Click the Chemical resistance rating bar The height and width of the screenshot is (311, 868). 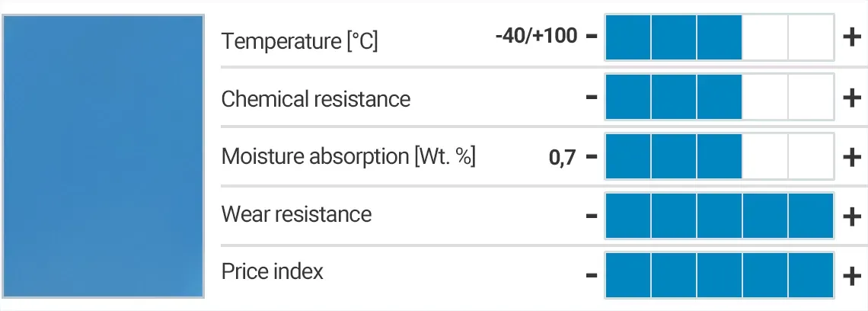720,97
